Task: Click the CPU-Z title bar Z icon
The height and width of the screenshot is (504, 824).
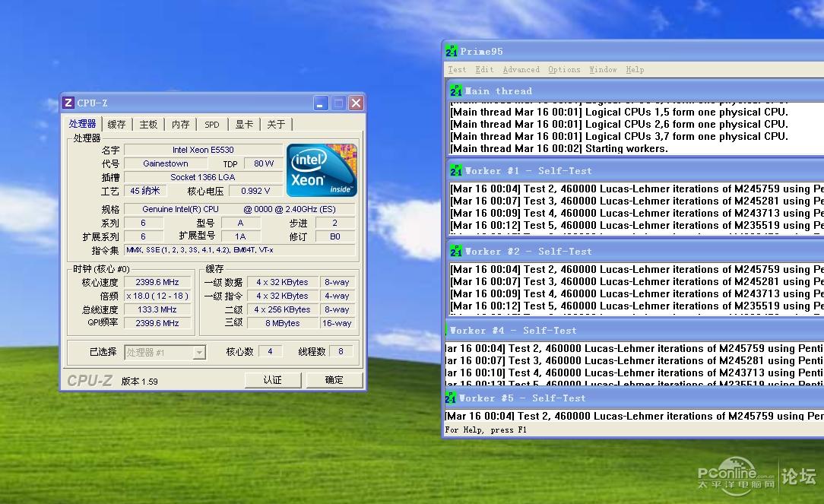Action: pyautogui.click(x=68, y=103)
